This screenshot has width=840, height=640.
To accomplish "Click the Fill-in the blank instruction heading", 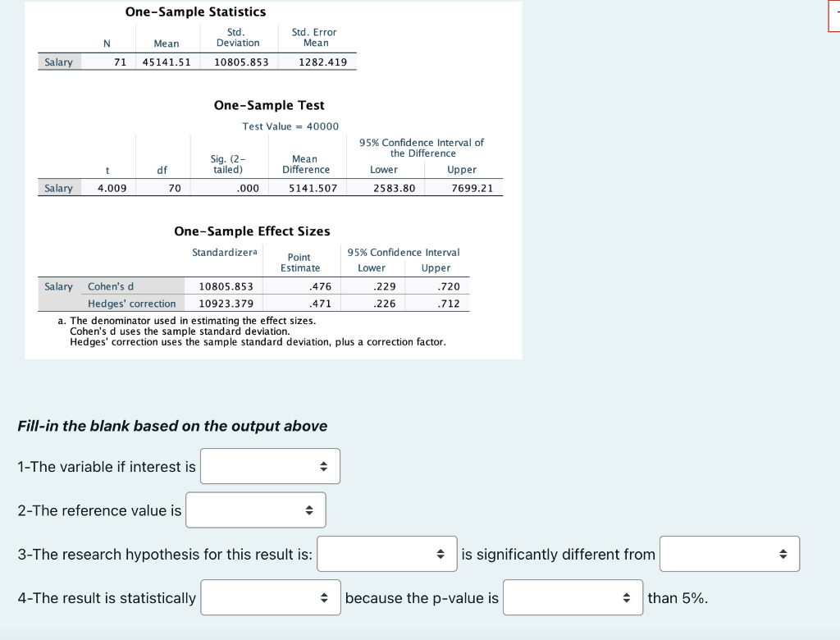I will point(171,426).
